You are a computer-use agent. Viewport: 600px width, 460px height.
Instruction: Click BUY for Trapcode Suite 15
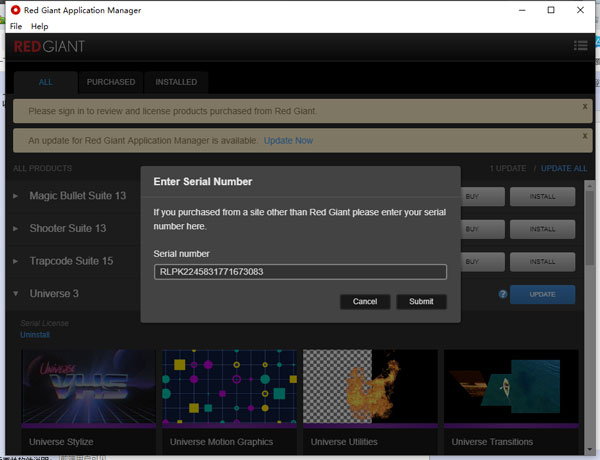(483, 262)
